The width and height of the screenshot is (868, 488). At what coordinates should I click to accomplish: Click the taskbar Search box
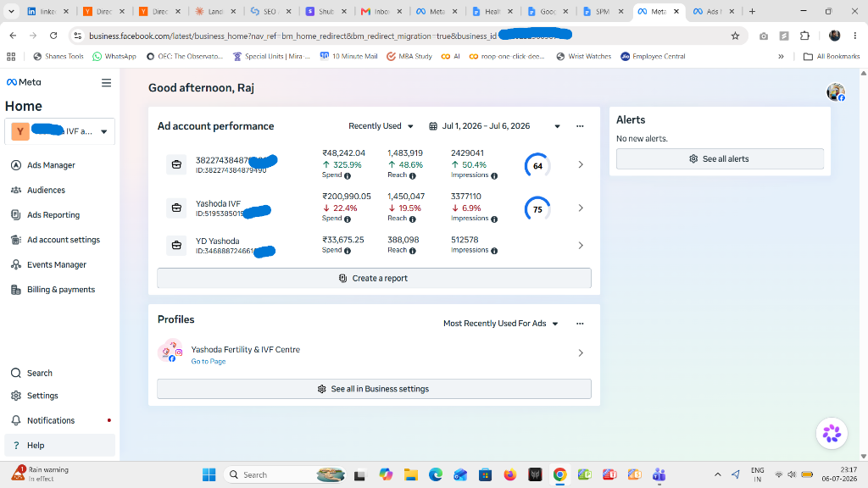pyautogui.click(x=285, y=474)
